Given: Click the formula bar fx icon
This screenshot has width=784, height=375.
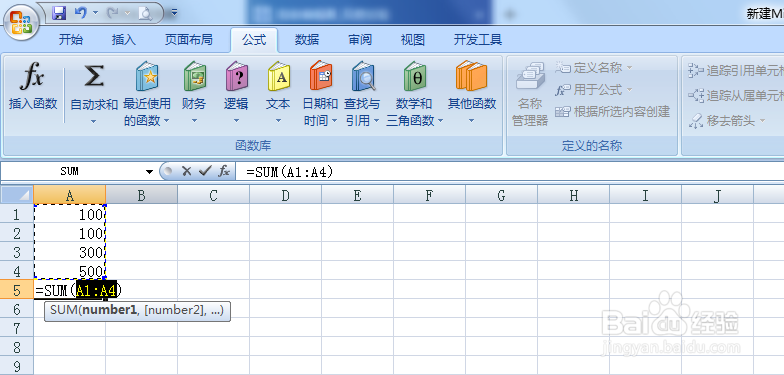Looking at the screenshot, I should click(x=224, y=172).
